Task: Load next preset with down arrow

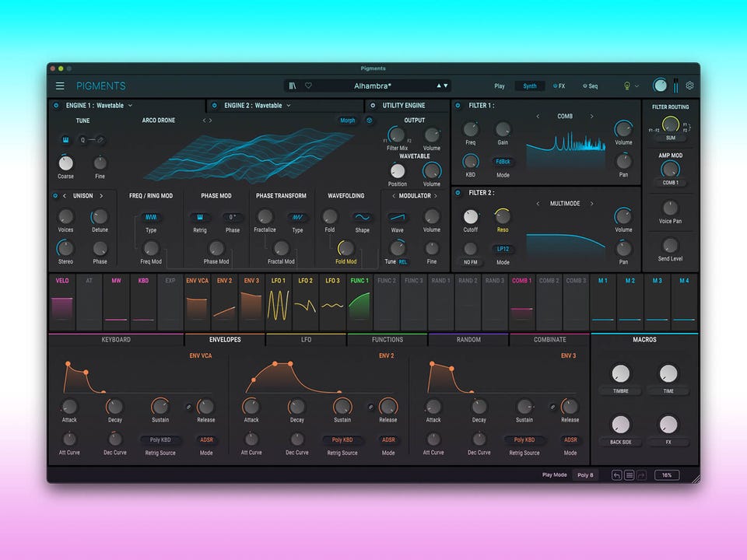Action: (x=446, y=86)
